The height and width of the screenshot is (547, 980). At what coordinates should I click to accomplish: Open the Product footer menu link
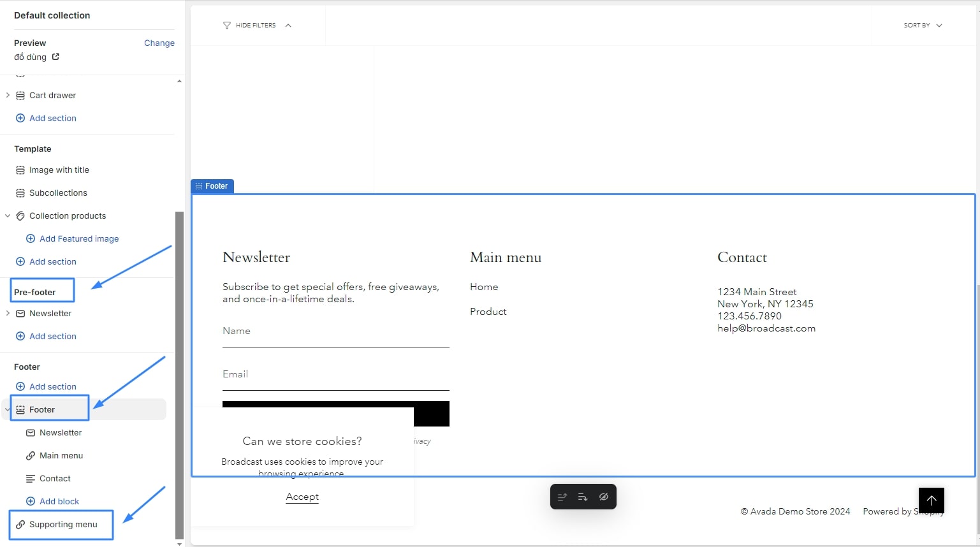pos(488,312)
